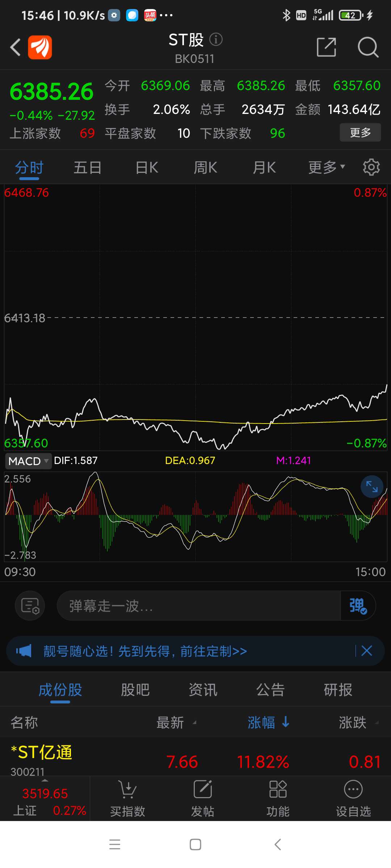Open the Eastmoney orange app logo
Viewport: 391px width, 868px height.
[x=40, y=47]
